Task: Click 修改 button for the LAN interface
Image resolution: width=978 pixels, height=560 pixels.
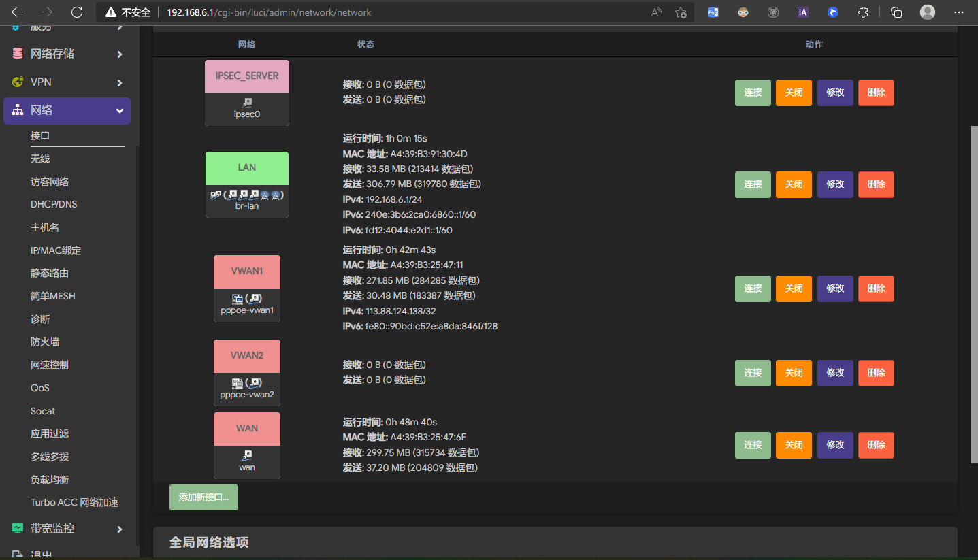Action: point(835,184)
